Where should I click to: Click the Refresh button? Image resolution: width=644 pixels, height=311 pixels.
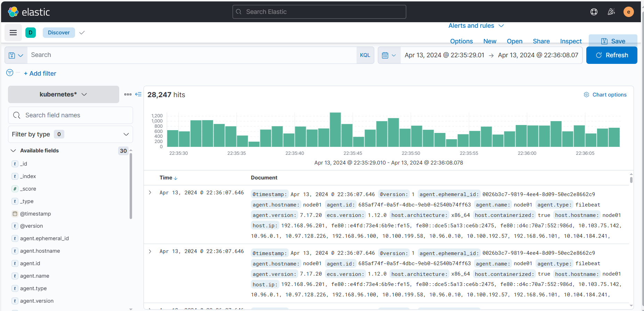(x=612, y=55)
